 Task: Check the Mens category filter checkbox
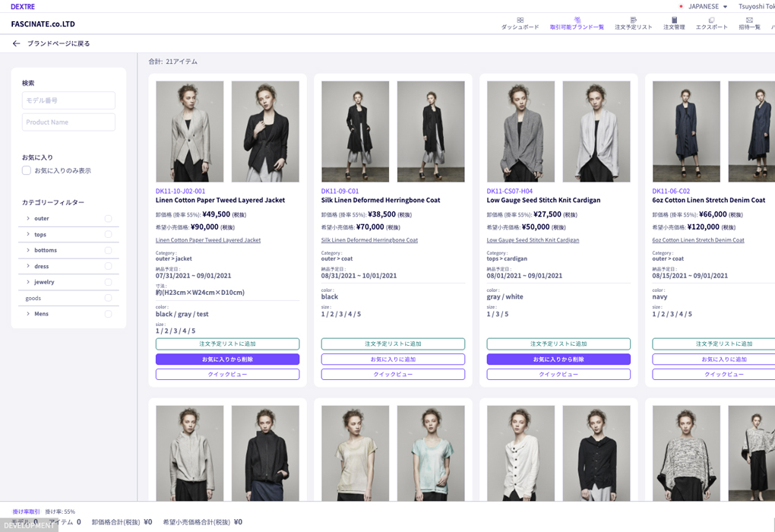(x=108, y=313)
